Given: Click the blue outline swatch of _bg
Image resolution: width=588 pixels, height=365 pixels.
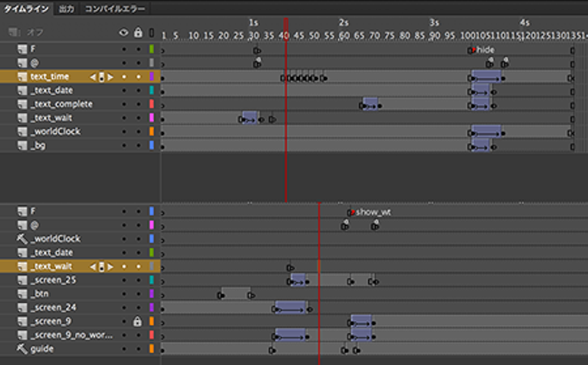Looking at the screenshot, I should click(151, 146).
